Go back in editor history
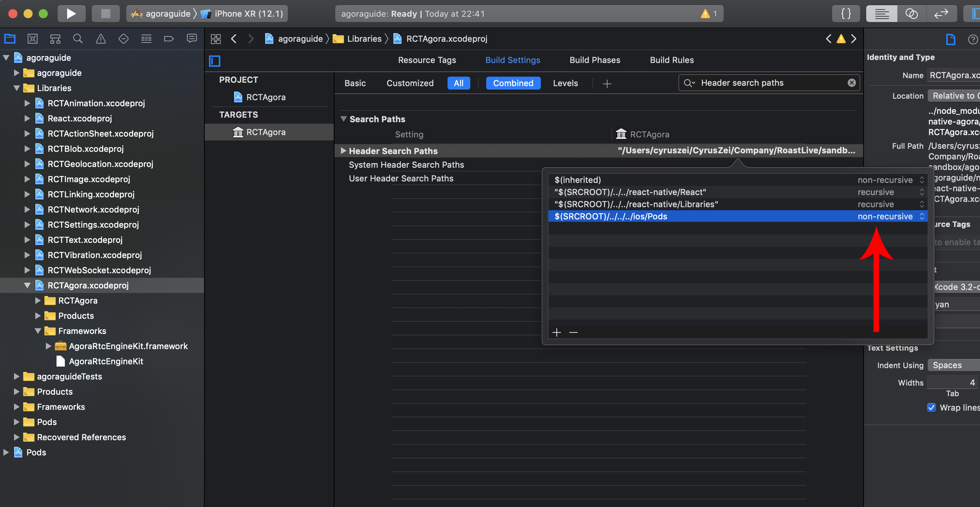980x507 pixels. coord(234,38)
